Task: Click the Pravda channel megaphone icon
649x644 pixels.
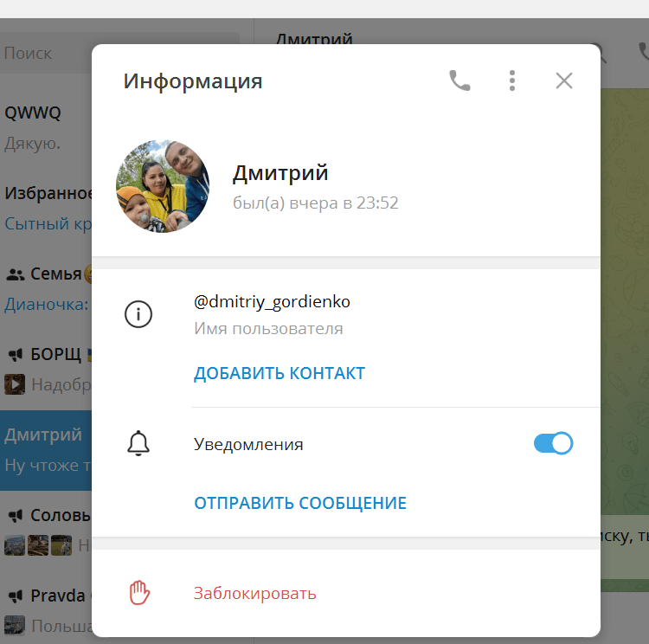Action: click(x=16, y=596)
